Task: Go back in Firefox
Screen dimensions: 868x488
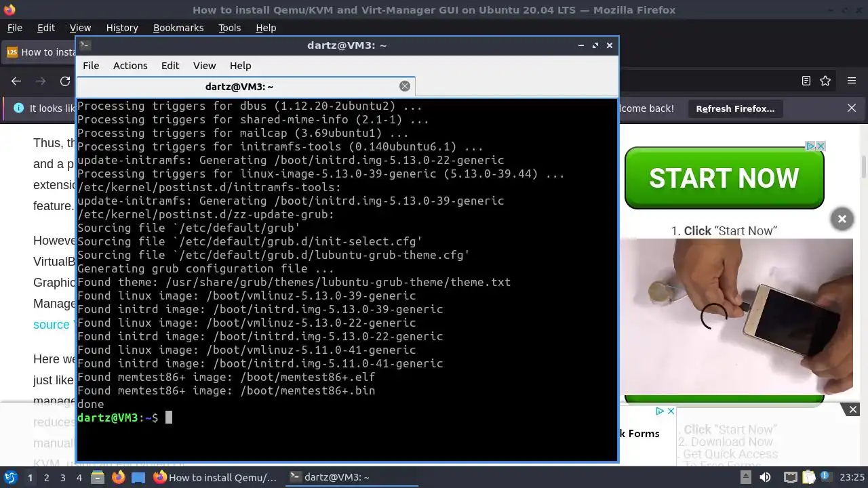Action: pos(16,81)
